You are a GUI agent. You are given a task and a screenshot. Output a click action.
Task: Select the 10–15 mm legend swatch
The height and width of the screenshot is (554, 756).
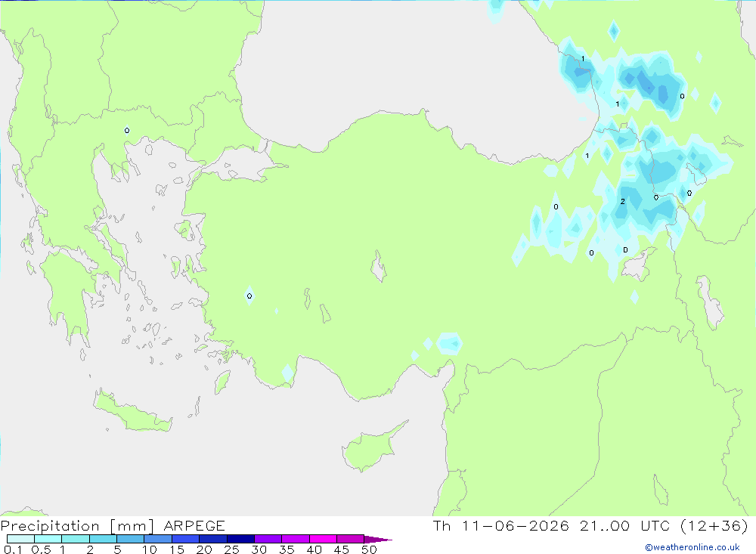pyautogui.click(x=158, y=539)
